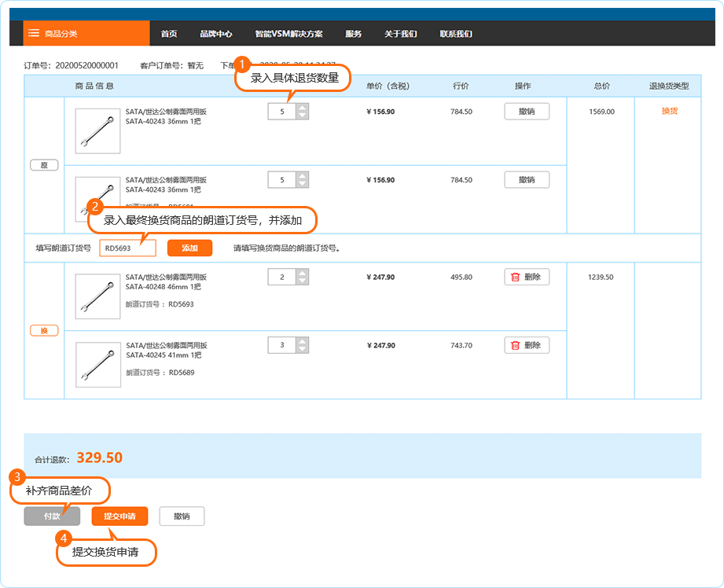Click the 原 tag on original items

(44, 165)
